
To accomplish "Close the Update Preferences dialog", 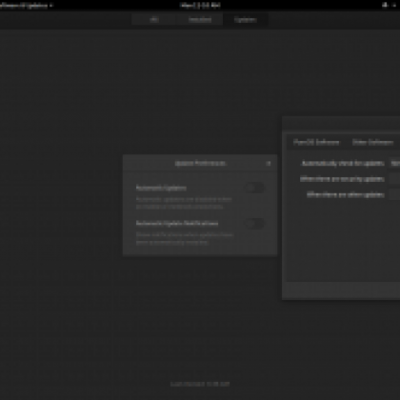I will [x=268, y=163].
